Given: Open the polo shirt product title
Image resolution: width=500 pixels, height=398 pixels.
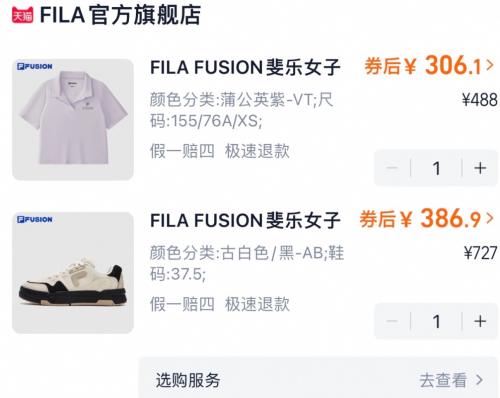Looking at the screenshot, I should (x=245, y=67).
